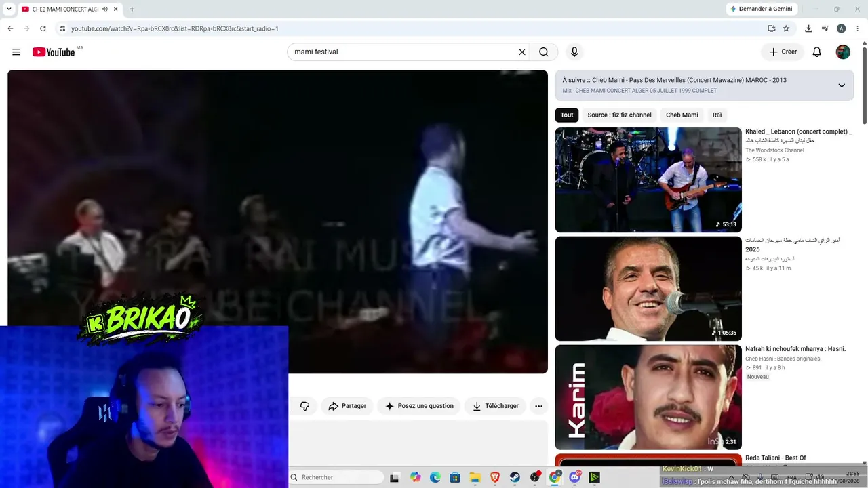
Task: Click 'Demander à Gemini' button
Action: pyautogui.click(x=760, y=9)
